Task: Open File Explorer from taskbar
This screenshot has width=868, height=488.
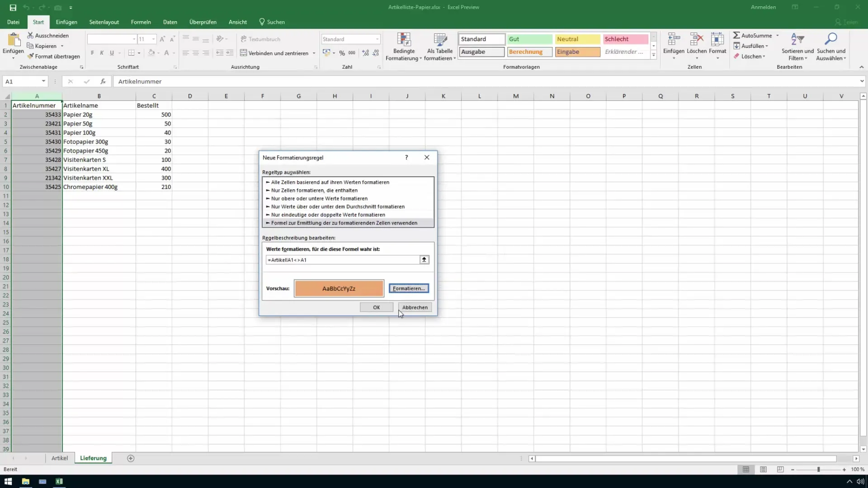Action: pos(25,481)
